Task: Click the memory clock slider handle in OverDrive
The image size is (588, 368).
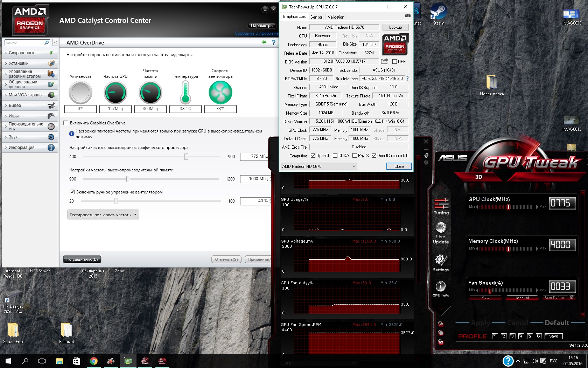Action: [128, 179]
